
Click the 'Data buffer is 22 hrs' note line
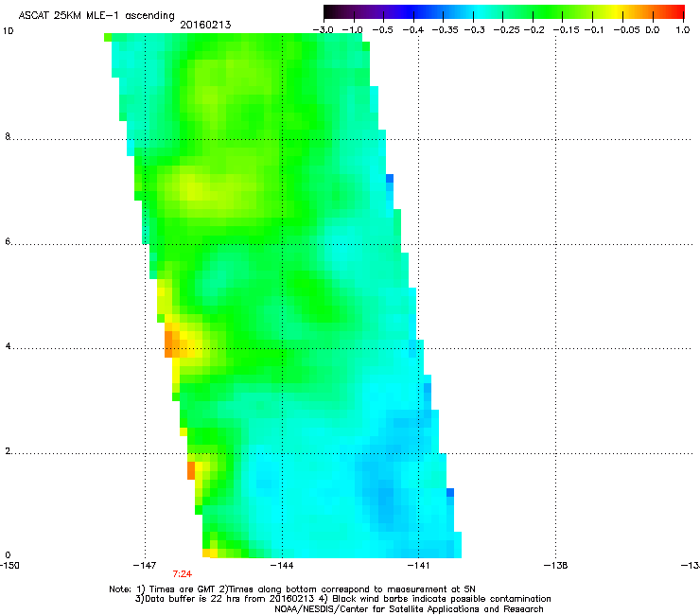(x=342, y=599)
